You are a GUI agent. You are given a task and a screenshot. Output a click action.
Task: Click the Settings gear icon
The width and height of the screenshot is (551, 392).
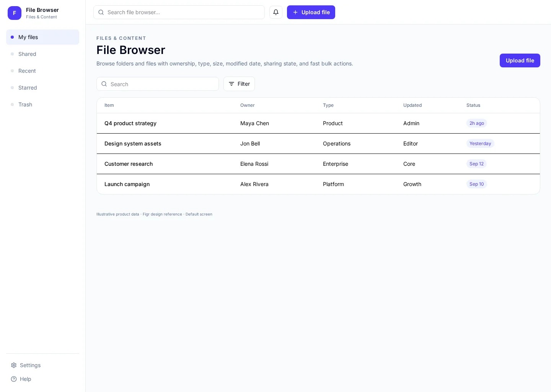[x=14, y=365]
